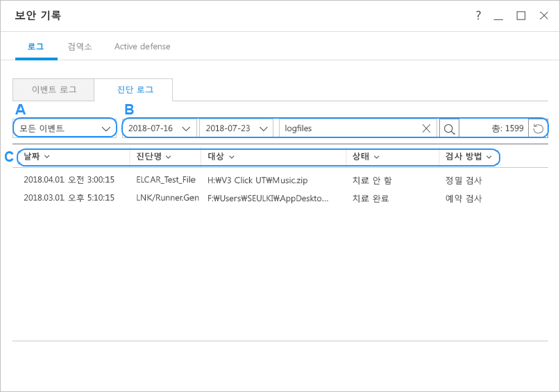Viewport: 560px width, 392px height.
Task: Switch to the 검역소 tab
Action: coord(79,46)
